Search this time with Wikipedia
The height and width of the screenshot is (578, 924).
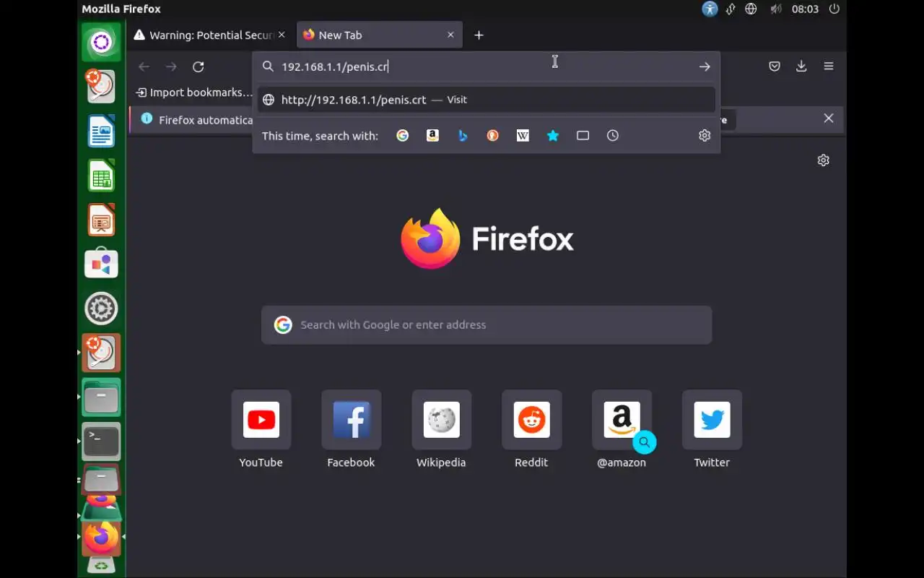point(523,136)
